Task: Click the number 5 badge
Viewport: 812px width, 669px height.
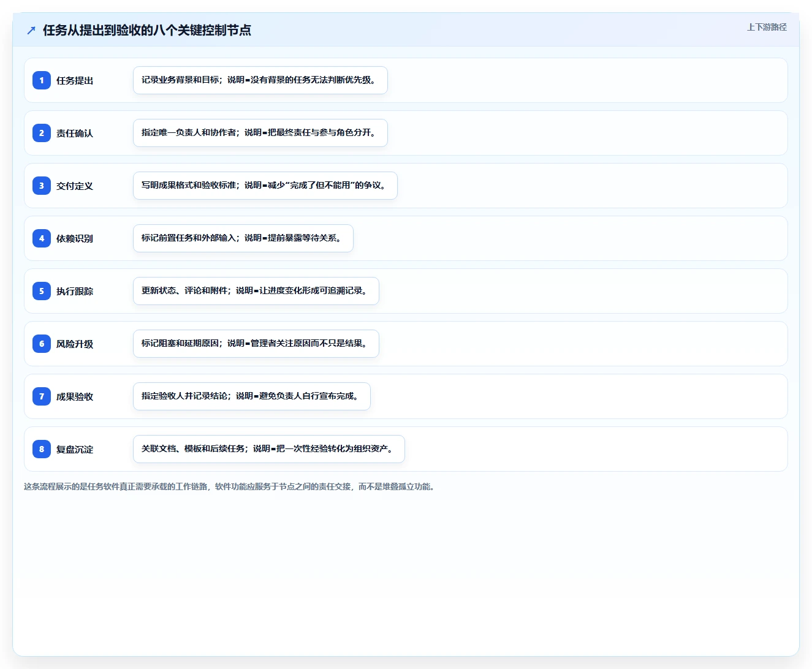Action: (x=42, y=291)
